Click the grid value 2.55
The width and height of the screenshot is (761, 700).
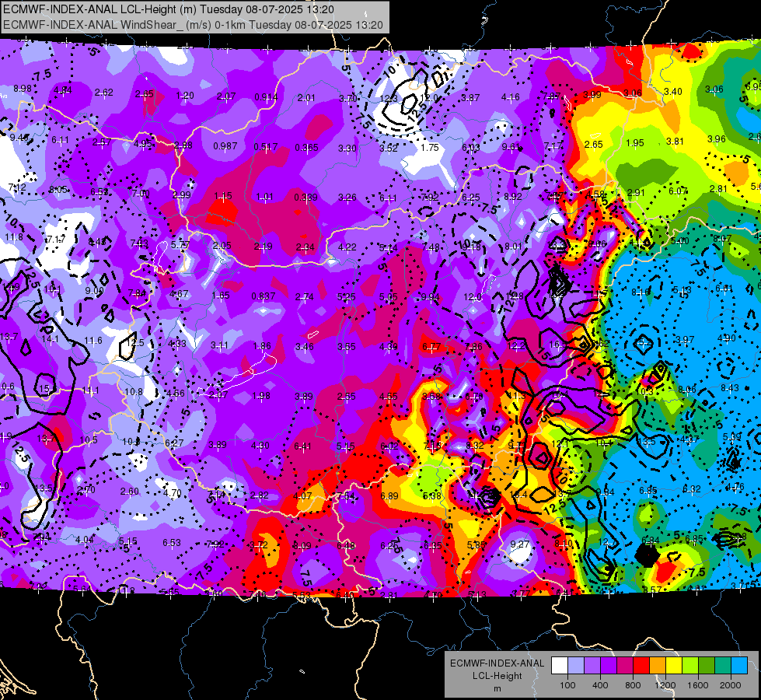(347, 397)
